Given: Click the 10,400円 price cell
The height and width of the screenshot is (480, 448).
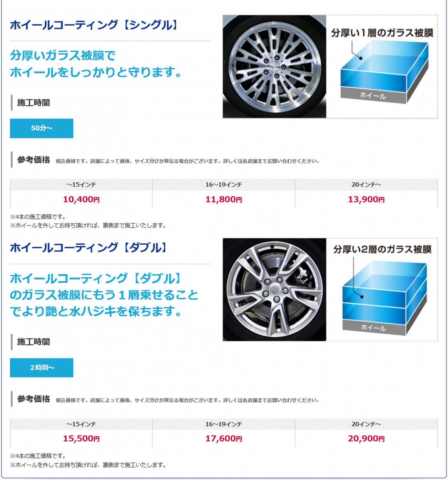Looking at the screenshot, I should click(x=81, y=199).
